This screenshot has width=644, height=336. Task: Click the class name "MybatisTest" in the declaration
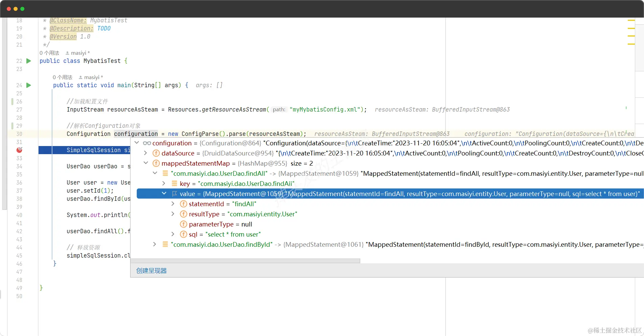(x=102, y=61)
